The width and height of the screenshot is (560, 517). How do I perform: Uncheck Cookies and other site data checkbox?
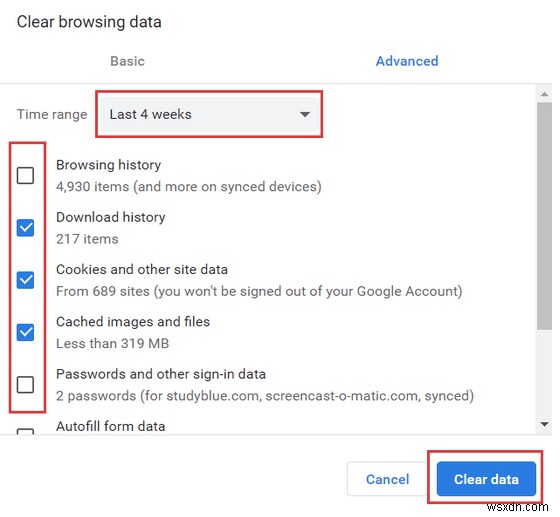coord(25,280)
